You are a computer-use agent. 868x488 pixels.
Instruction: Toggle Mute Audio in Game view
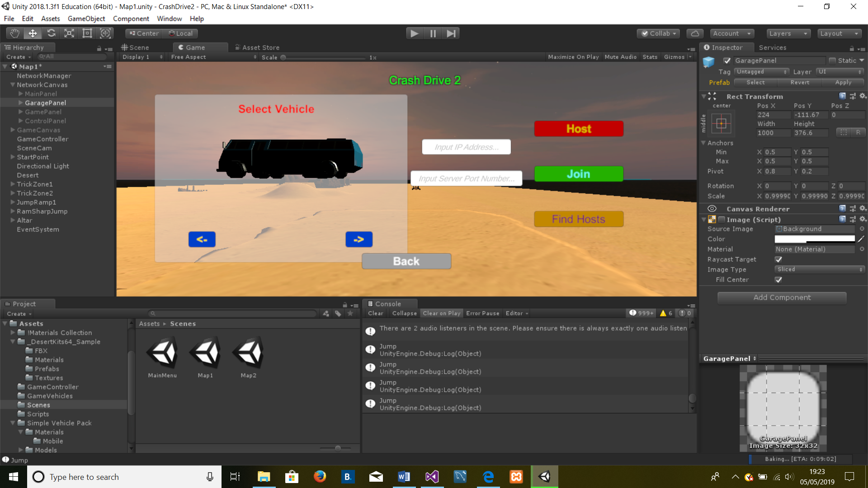click(620, 57)
